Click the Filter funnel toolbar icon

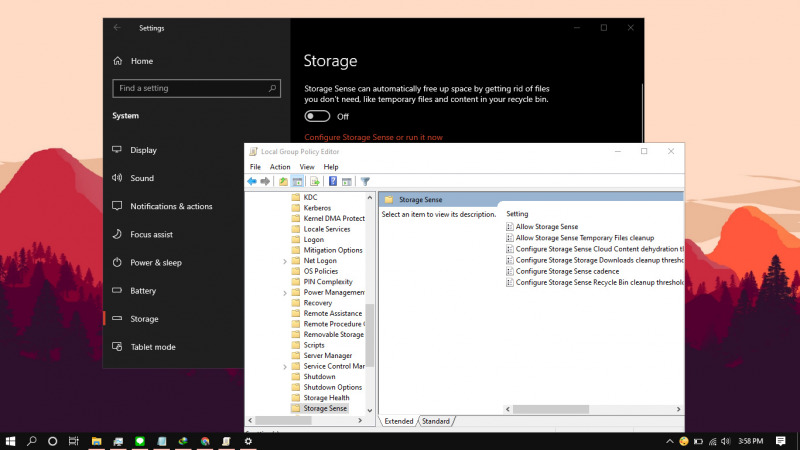pos(365,181)
